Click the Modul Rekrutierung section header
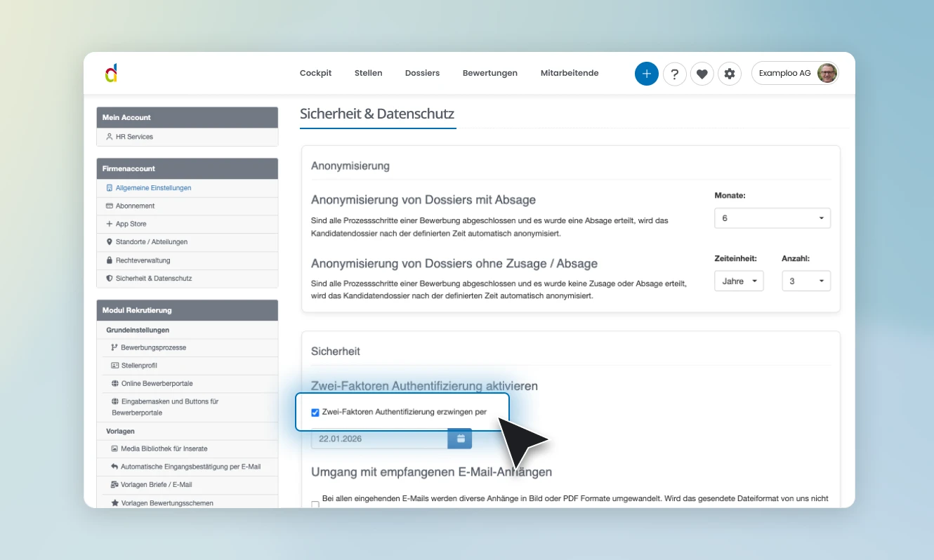934x560 pixels. tap(187, 310)
